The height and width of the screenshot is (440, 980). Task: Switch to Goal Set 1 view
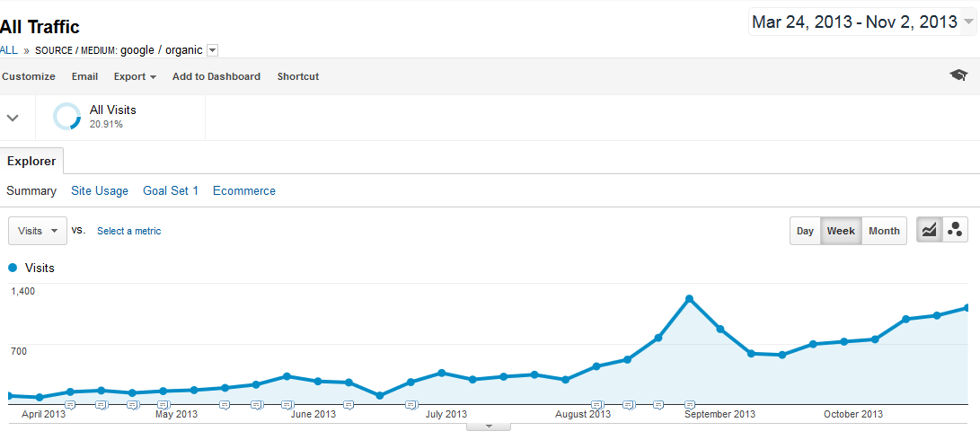(171, 190)
